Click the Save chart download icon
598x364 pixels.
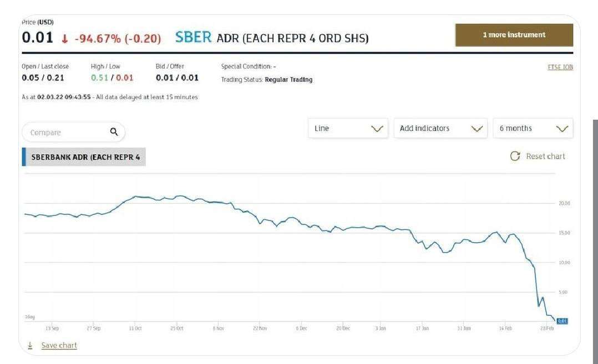[30, 345]
